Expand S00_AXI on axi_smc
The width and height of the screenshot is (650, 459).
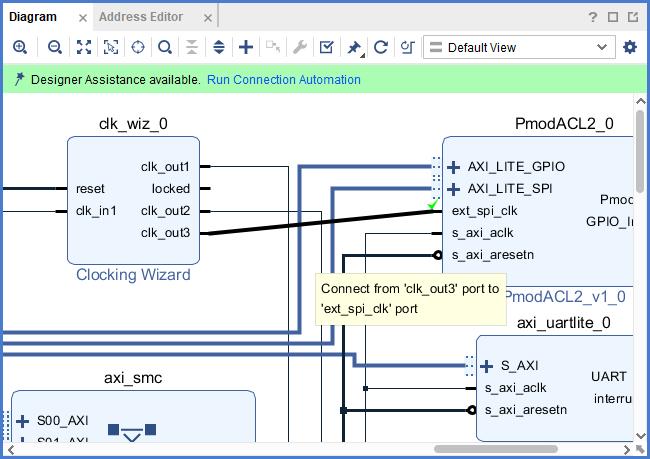22,421
